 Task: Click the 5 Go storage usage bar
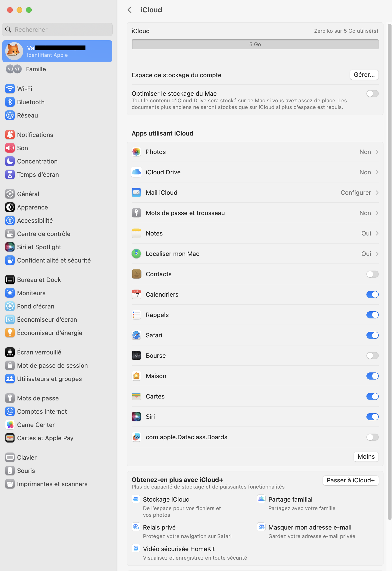255,45
